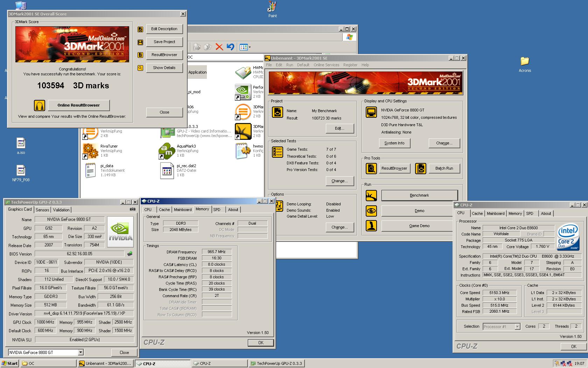Click the Online ResultBrowser chess icon

pyautogui.click(x=40, y=105)
